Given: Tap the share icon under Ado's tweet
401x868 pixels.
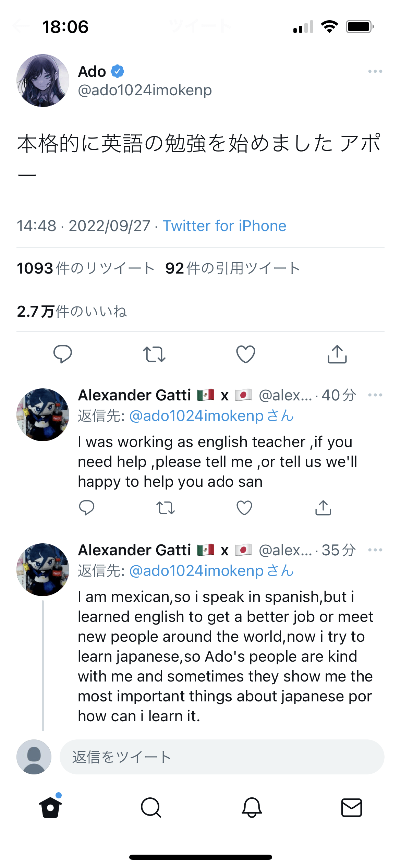Looking at the screenshot, I should pyautogui.click(x=337, y=354).
